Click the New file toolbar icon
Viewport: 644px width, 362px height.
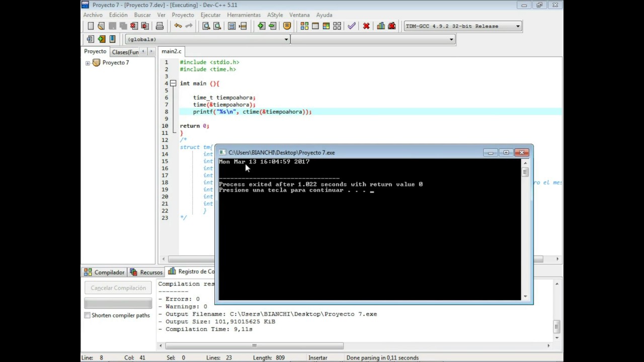tap(91, 26)
